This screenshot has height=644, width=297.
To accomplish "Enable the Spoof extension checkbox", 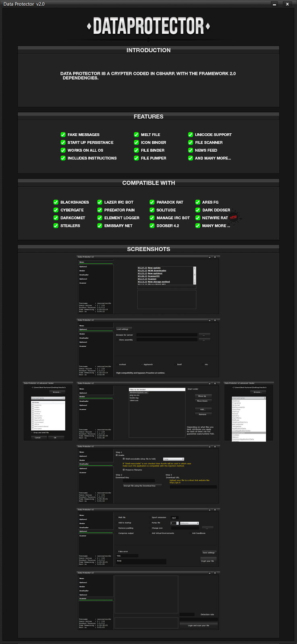I will tap(150, 517).
